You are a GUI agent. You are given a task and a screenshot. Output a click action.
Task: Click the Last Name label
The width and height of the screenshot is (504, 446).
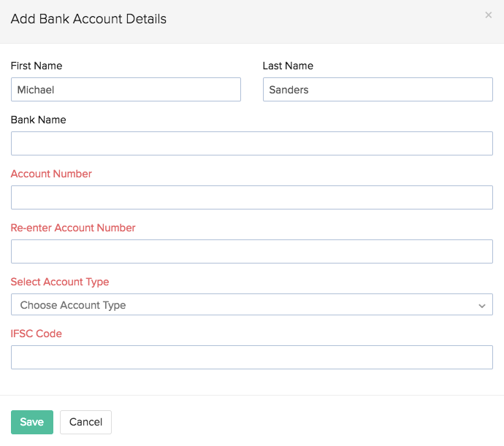click(288, 66)
